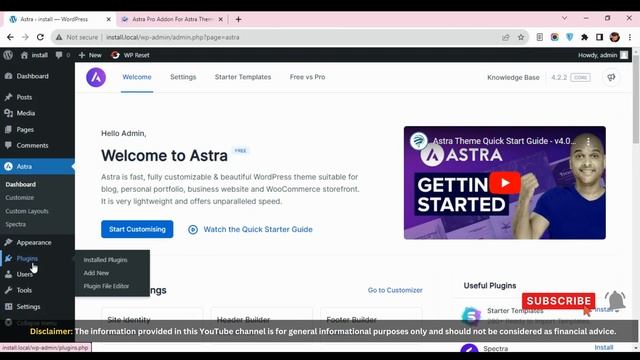Open Watch the Quick Starter Guide link
Screen dimensions: 640x360
point(250,229)
